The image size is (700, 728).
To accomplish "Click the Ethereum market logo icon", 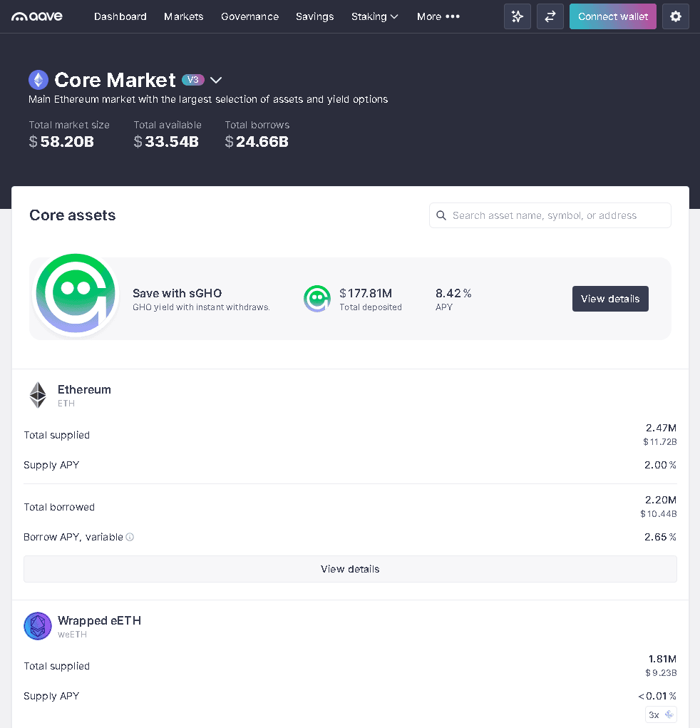I will coord(38,80).
